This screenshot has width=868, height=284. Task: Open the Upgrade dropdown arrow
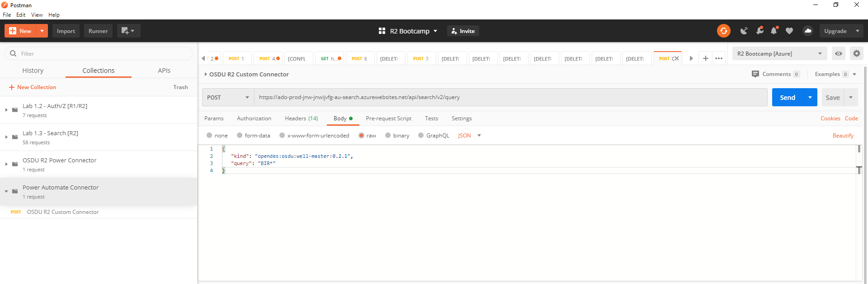857,31
